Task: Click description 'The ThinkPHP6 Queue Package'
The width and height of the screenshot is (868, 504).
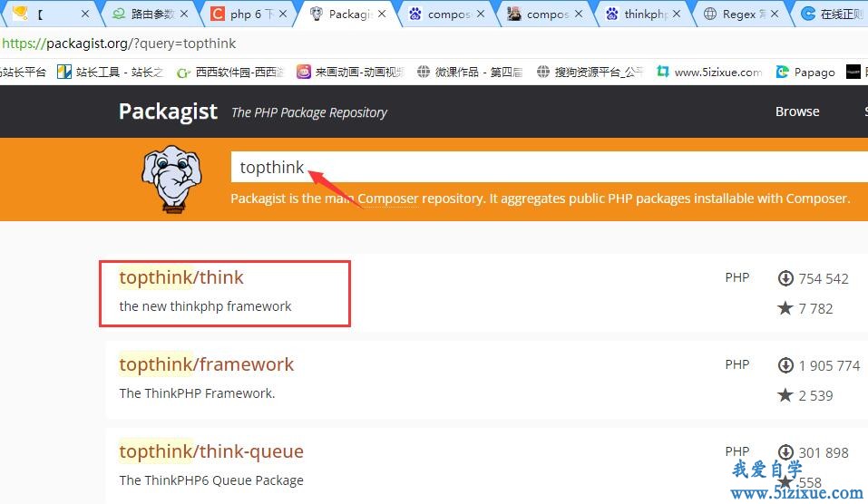Action: (x=211, y=480)
